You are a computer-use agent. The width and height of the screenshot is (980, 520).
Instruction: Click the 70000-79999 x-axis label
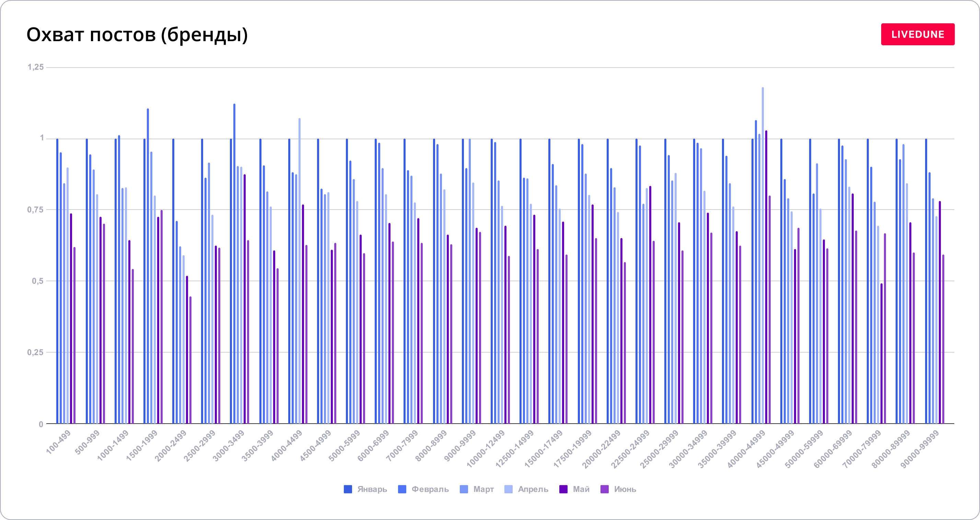(862, 449)
